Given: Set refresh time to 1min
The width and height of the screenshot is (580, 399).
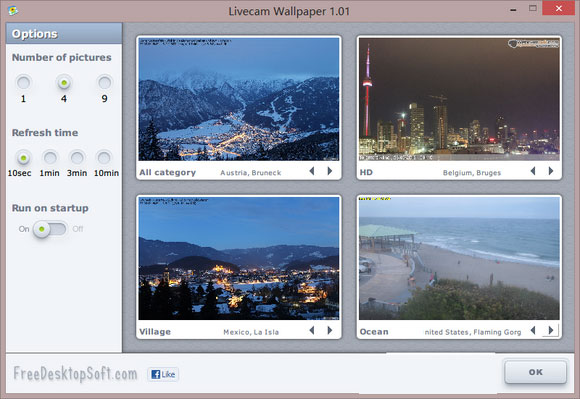Looking at the screenshot, I should [50, 158].
